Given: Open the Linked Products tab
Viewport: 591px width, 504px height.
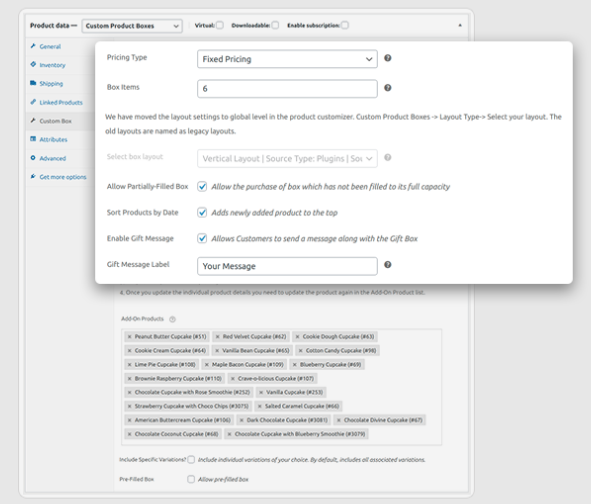Looking at the screenshot, I should [x=61, y=103].
